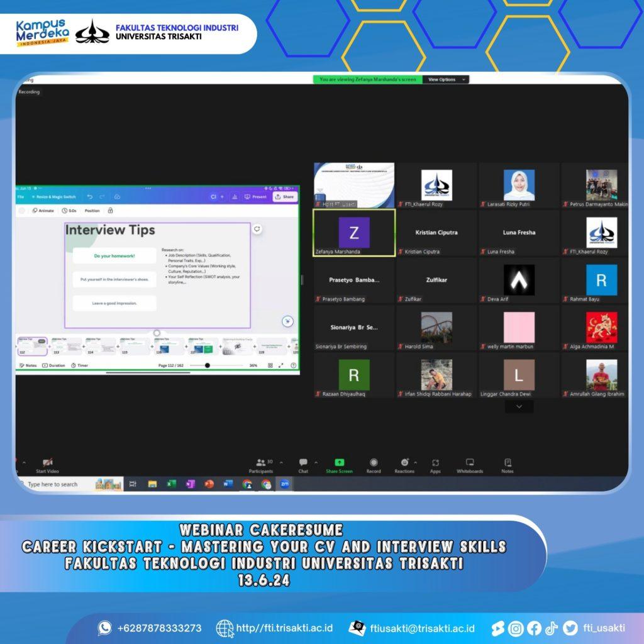Click the Page 112 / 162 indicator
Screen dimensions: 644x644
[x=171, y=365]
